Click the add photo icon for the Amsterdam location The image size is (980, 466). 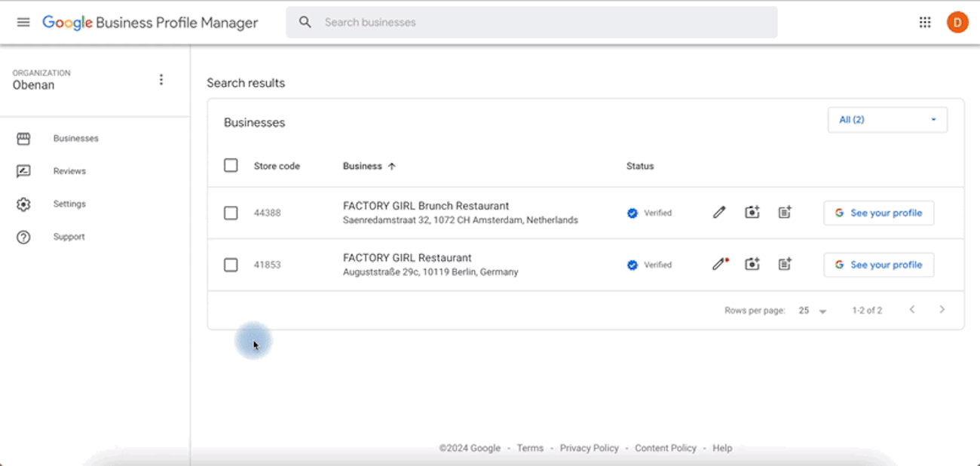(752, 213)
